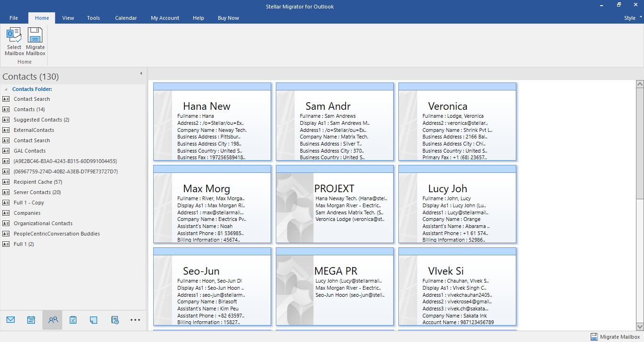Switch to the Home ribbon tab
The height and width of the screenshot is (342, 644).
42,18
